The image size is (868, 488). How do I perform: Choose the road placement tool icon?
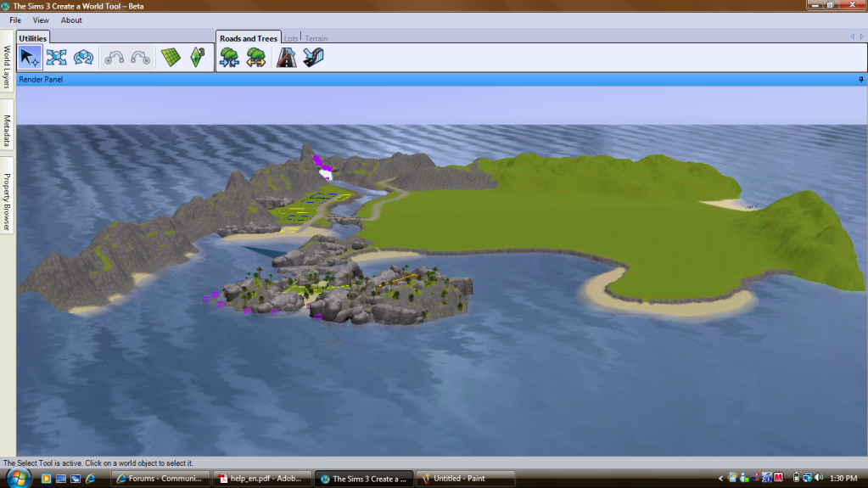coord(286,58)
